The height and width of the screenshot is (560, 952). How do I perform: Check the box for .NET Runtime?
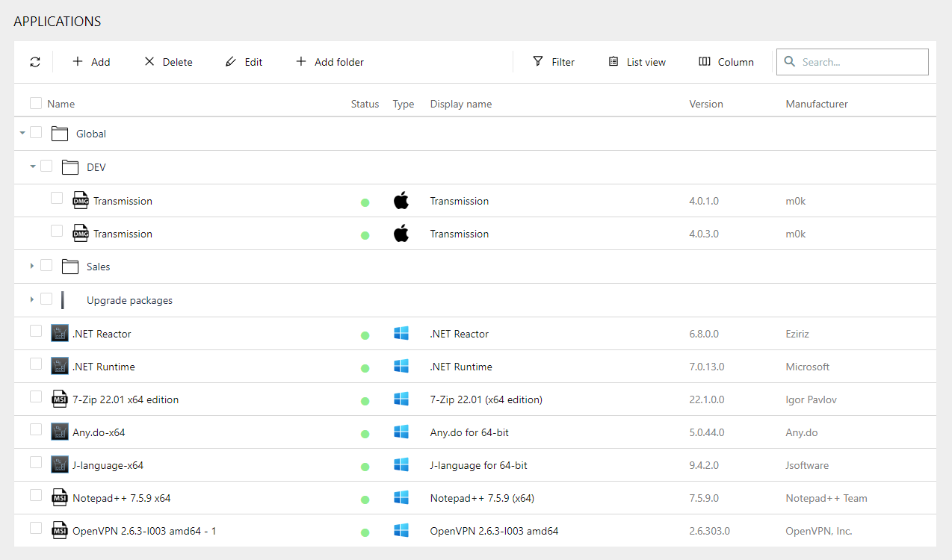[36, 364]
